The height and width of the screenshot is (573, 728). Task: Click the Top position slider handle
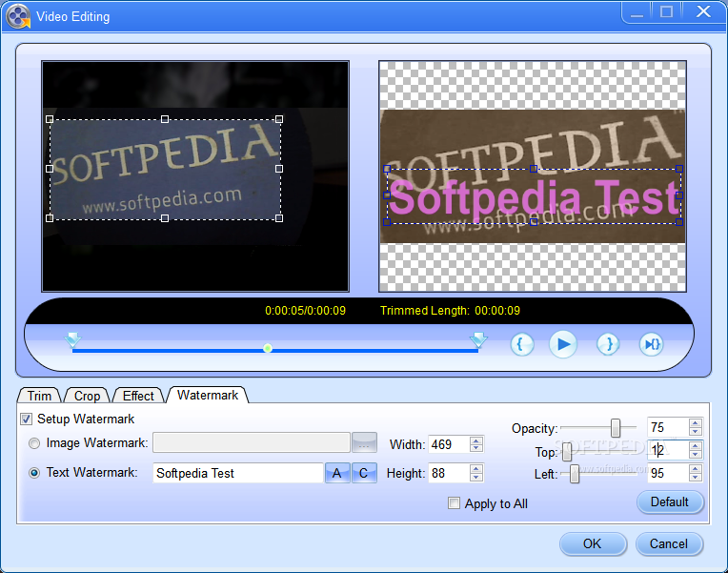[x=567, y=452]
